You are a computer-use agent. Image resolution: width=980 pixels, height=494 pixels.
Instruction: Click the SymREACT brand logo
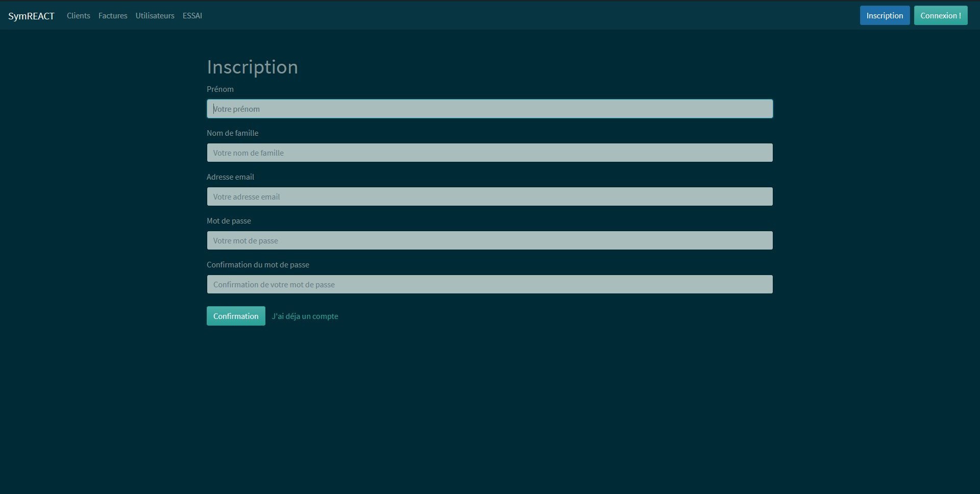point(31,16)
